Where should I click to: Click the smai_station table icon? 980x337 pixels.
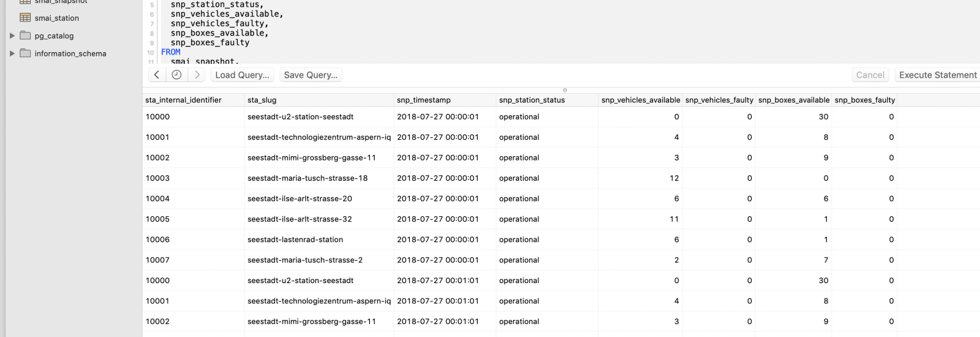tap(25, 18)
